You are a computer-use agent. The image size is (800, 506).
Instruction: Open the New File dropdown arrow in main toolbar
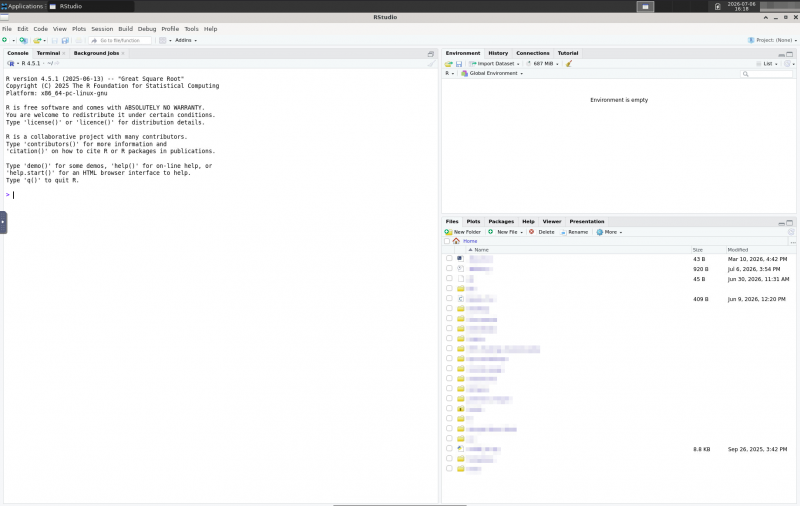pos(13,40)
